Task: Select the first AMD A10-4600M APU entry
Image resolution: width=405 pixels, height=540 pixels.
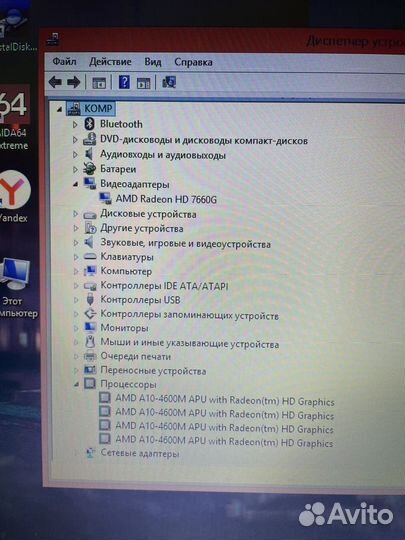Action: coord(225,400)
